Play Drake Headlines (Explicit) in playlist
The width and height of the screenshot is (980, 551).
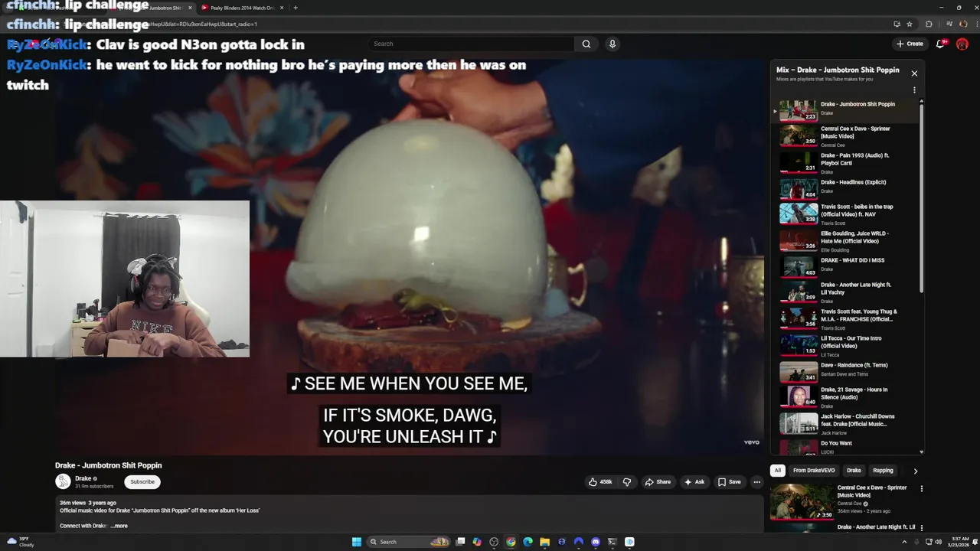[x=846, y=188]
